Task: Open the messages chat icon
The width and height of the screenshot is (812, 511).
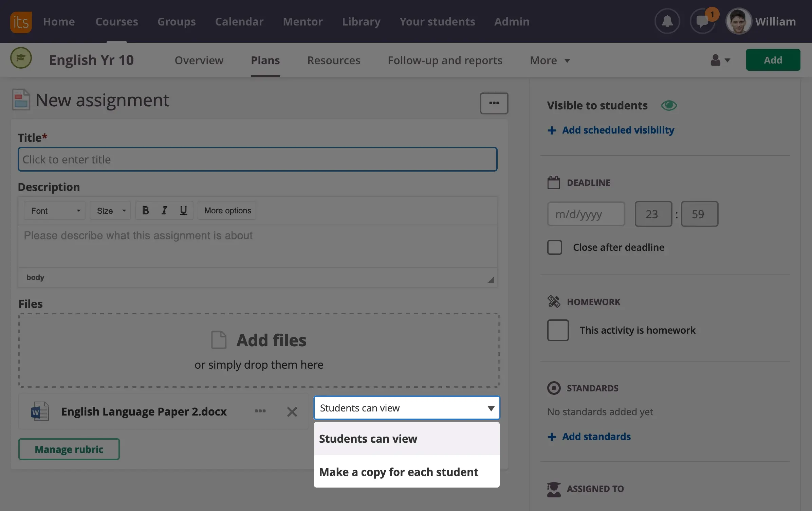Action: click(x=702, y=22)
